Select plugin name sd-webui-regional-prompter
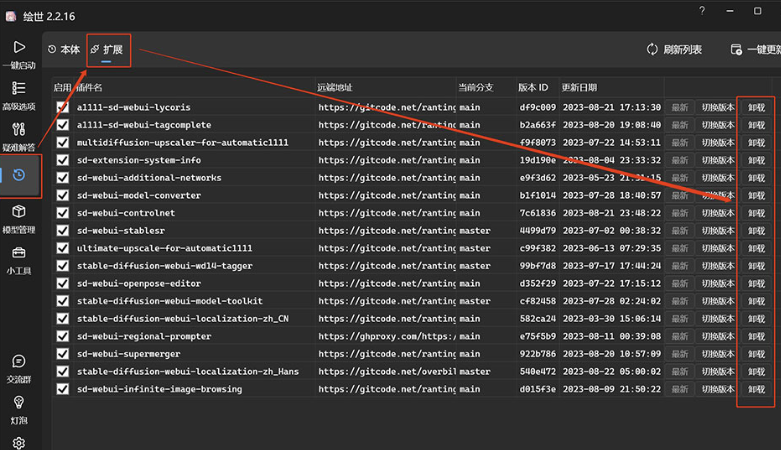 [x=144, y=336]
